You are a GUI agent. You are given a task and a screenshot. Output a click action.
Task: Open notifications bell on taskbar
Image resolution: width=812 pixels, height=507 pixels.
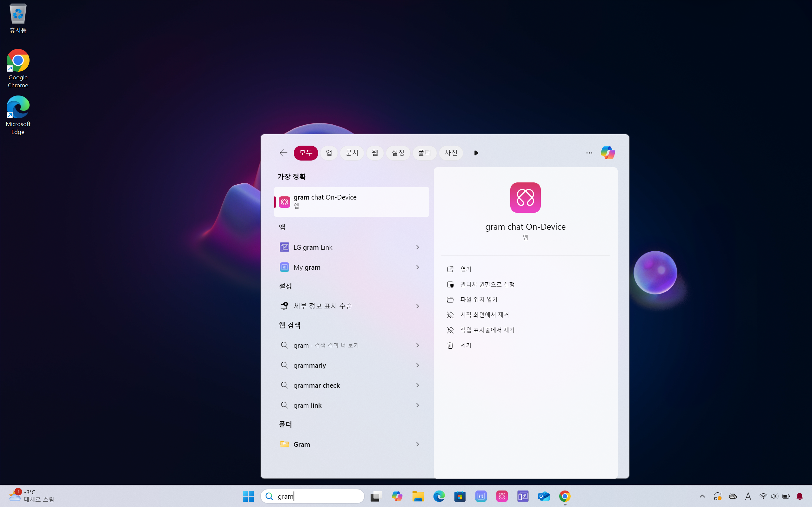800,496
